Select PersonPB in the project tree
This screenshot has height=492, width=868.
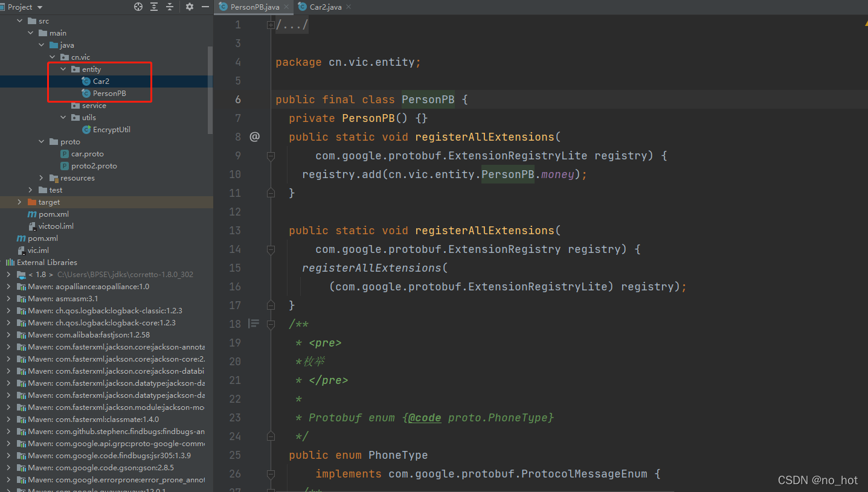(109, 94)
